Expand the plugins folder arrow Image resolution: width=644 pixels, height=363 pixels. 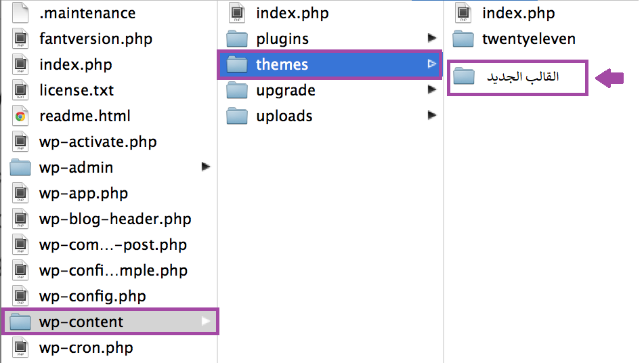[x=431, y=39]
